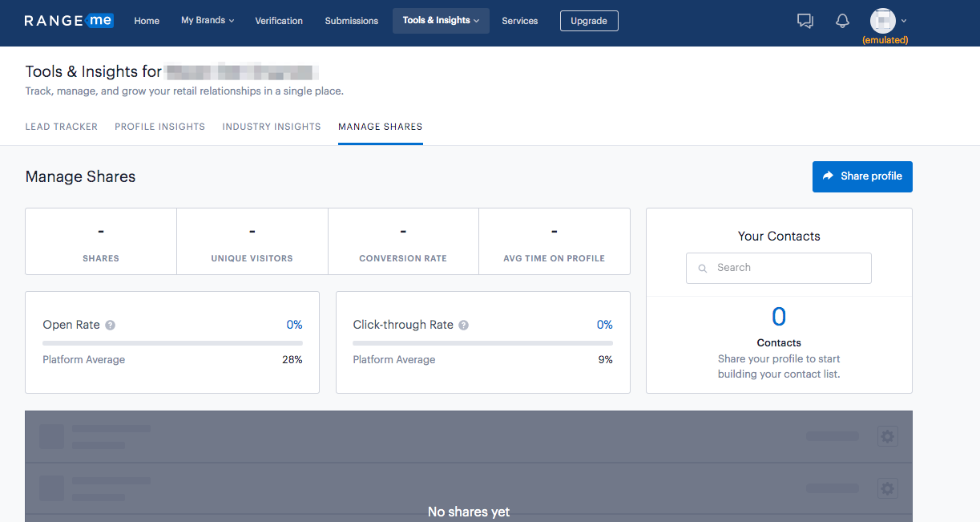Click the Open Rate progress bar
The height and width of the screenshot is (522, 980).
point(172,343)
